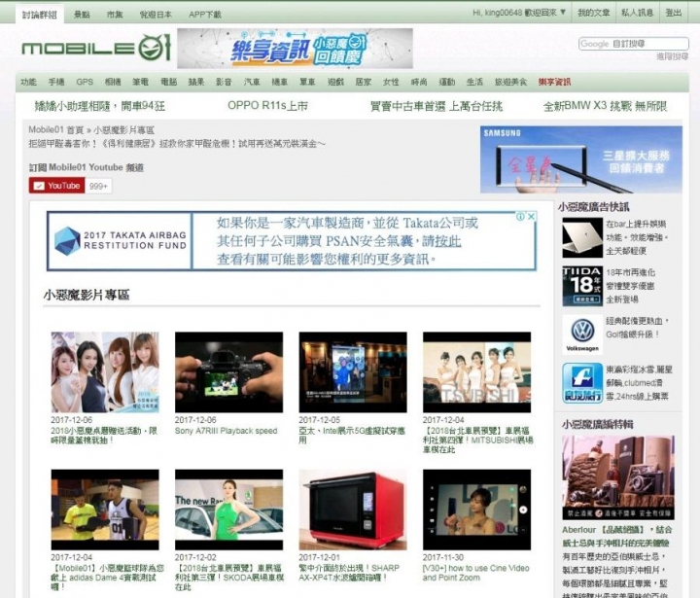This screenshot has width=700, height=598.
Task: Click the laptop ad thumbnail in 廣告快訊
Action: point(582,237)
